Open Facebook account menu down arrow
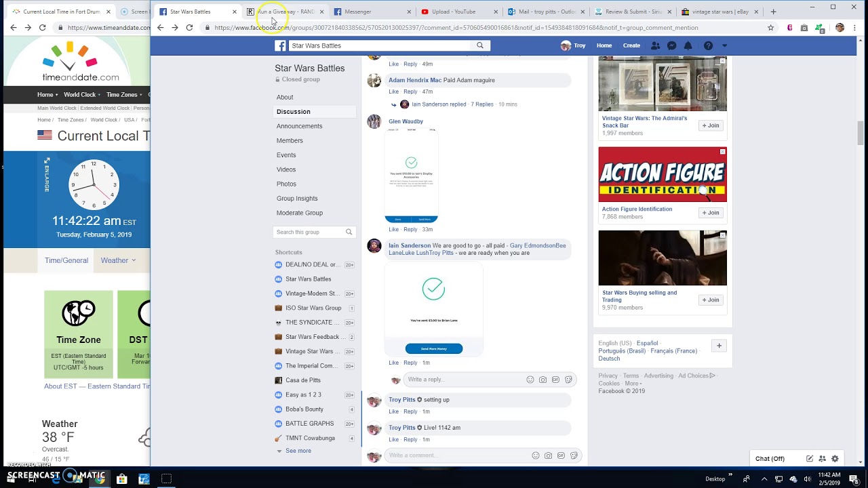The width and height of the screenshot is (868, 488). pyautogui.click(x=724, y=45)
